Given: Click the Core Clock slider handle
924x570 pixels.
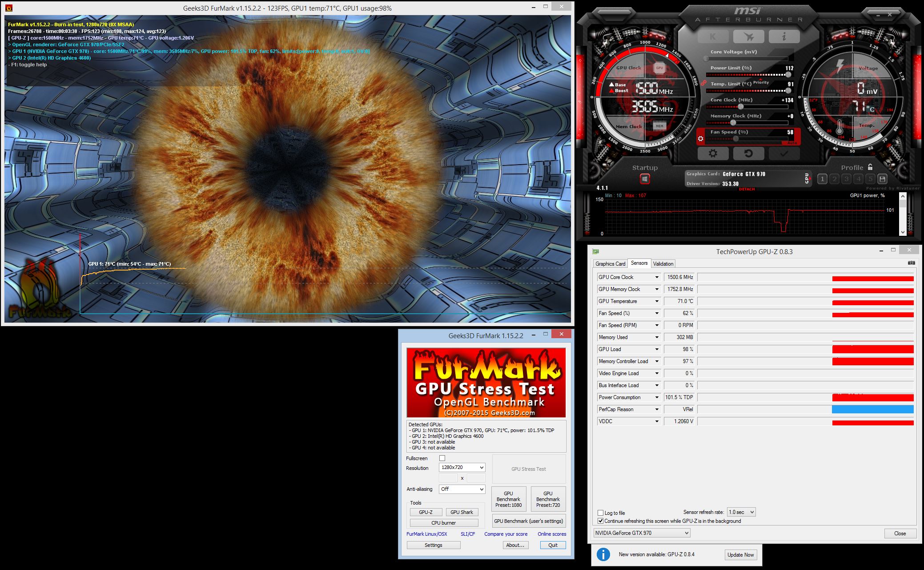Looking at the screenshot, I should 740,107.
